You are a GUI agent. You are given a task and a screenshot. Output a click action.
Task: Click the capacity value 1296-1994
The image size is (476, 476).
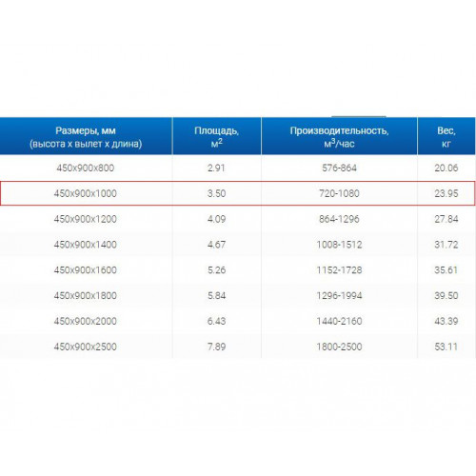(339, 295)
